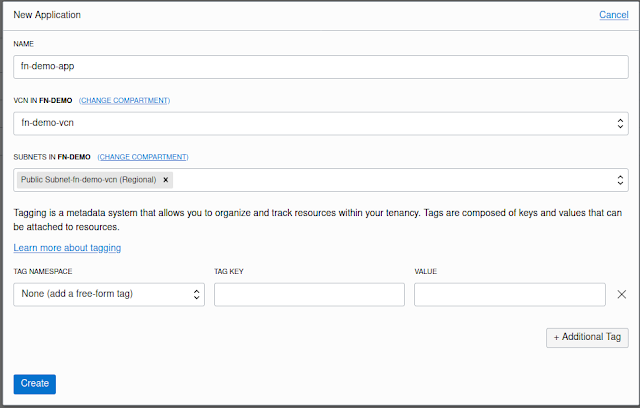Image resolution: width=640 pixels, height=408 pixels.
Task: Click the Name input field
Action: 321,67
